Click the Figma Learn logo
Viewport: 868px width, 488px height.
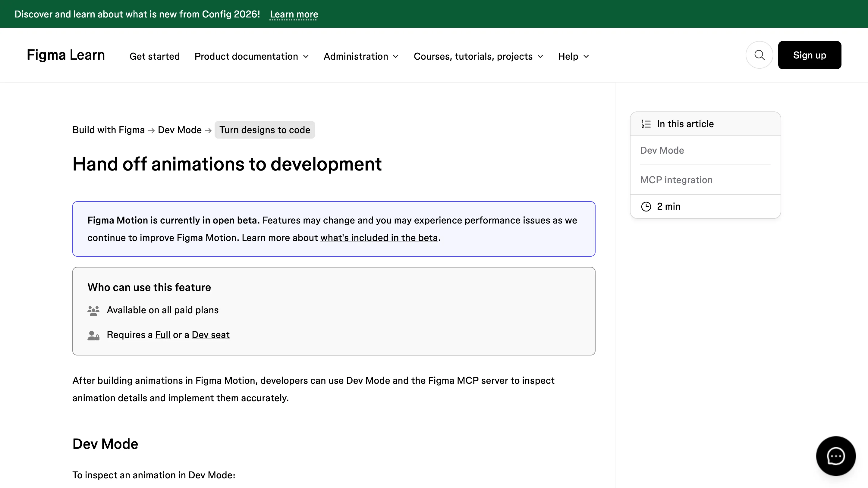tap(66, 55)
